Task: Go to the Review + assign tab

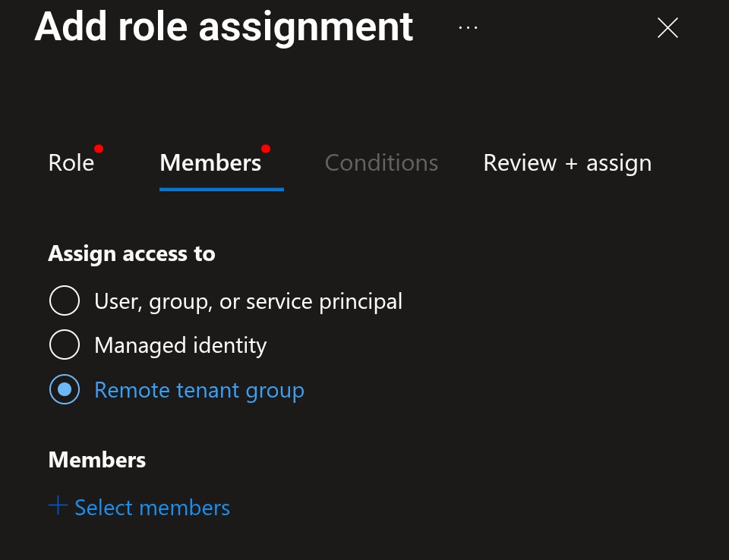Action: (567, 163)
